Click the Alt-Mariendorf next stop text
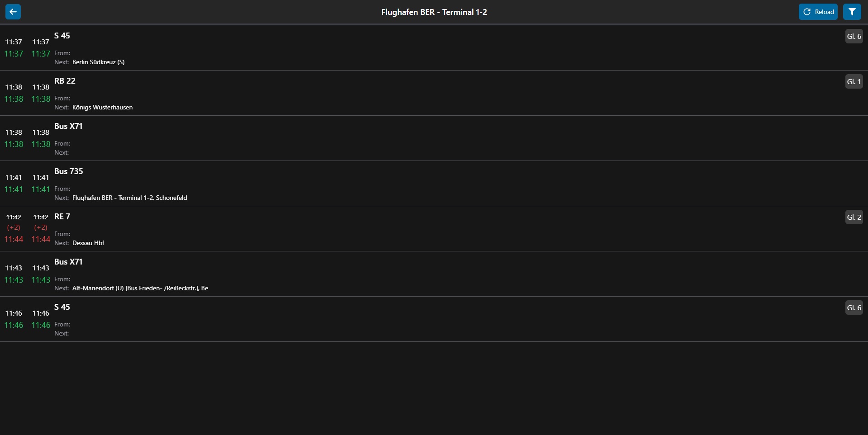 (140, 288)
